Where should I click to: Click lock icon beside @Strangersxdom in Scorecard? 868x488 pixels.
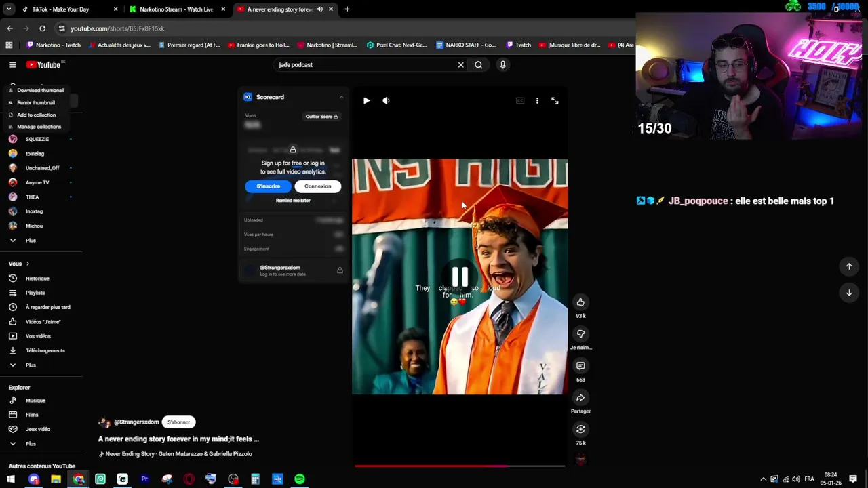[x=340, y=270]
